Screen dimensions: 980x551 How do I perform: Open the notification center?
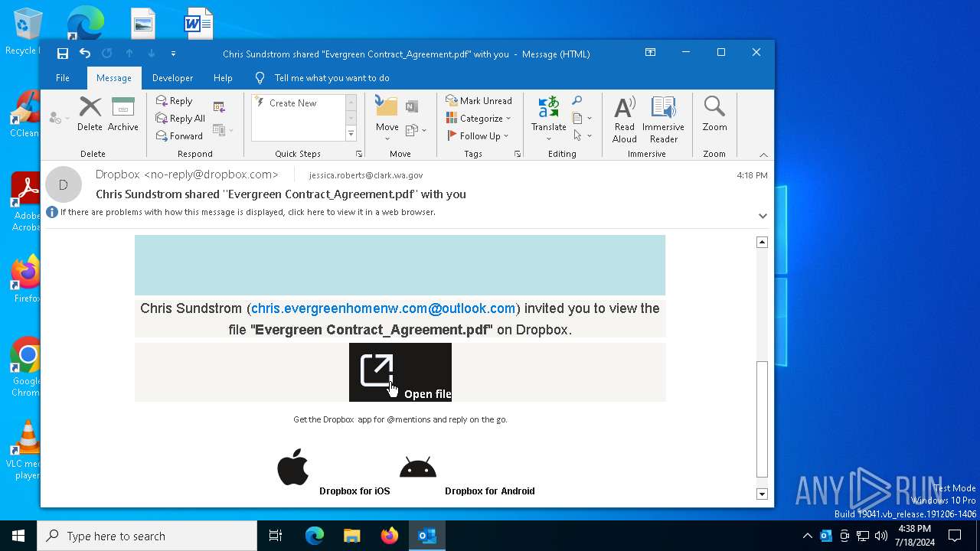point(955,536)
